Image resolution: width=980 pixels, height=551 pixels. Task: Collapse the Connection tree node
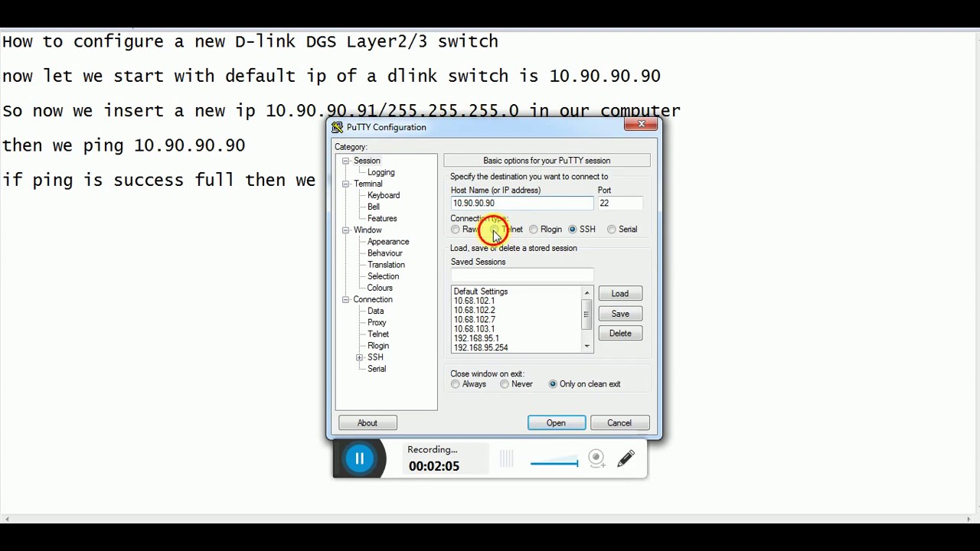(x=346, y=299)
